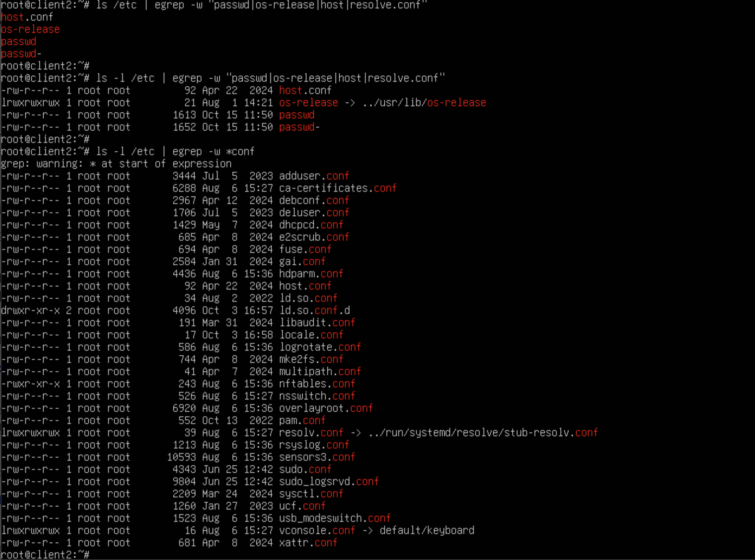Image resolution: width=755 pixels, height=560 pixels.
Task: Click the grep warning message line
Action: pos(116,164)
